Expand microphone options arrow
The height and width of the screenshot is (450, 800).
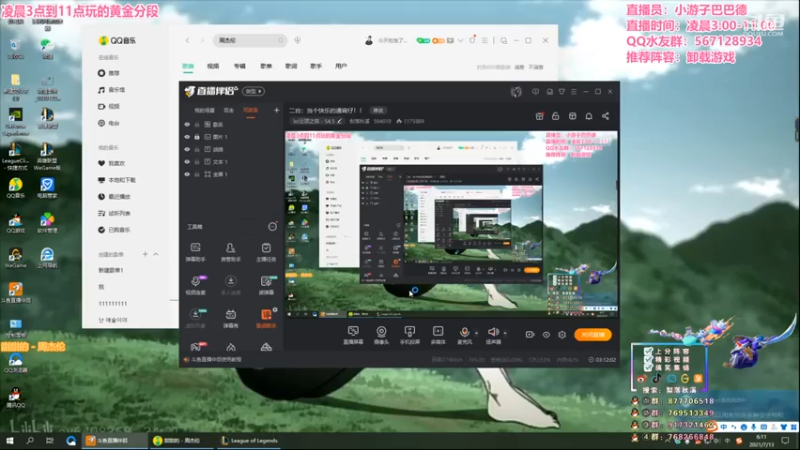click(477, 333)
